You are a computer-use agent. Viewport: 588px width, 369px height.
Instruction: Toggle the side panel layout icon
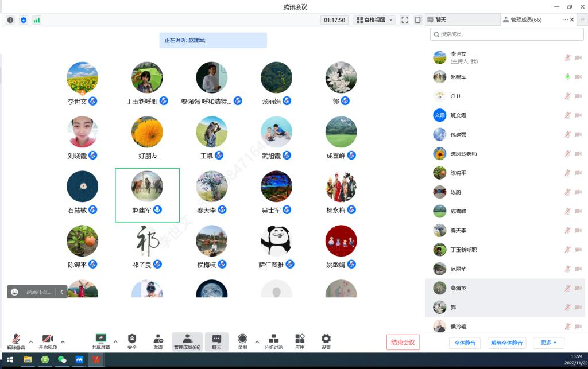(x=418, y=20)
